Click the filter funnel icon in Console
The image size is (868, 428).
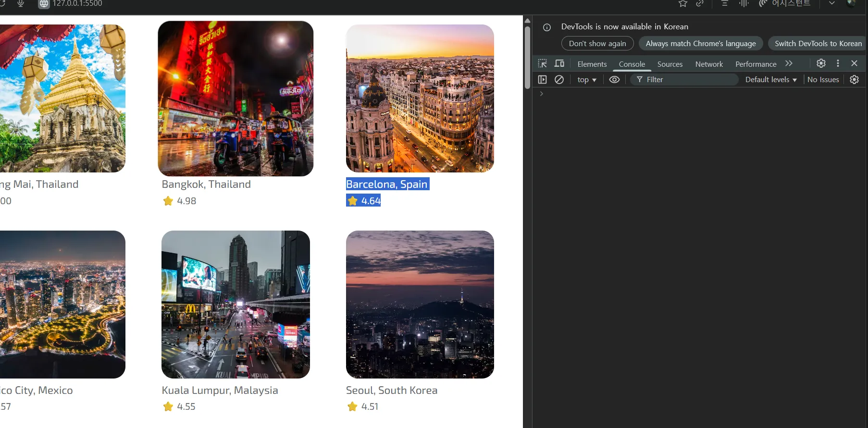pos(640,80)
